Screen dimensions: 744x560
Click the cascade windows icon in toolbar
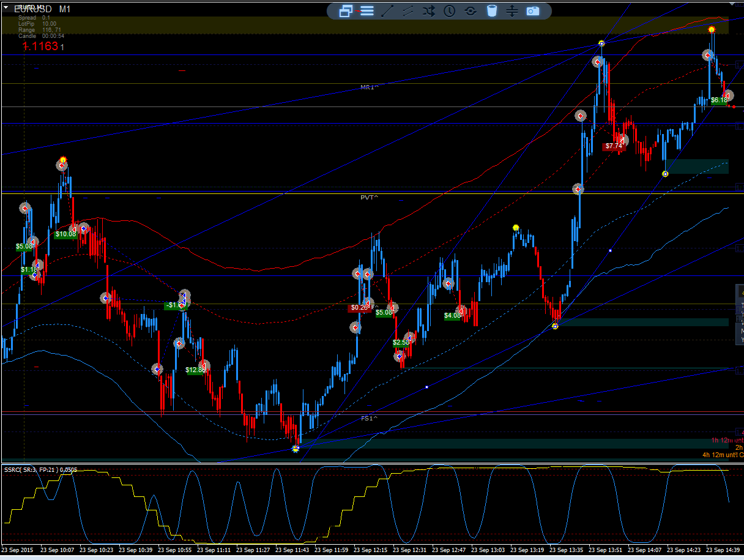tap(346, 11)
